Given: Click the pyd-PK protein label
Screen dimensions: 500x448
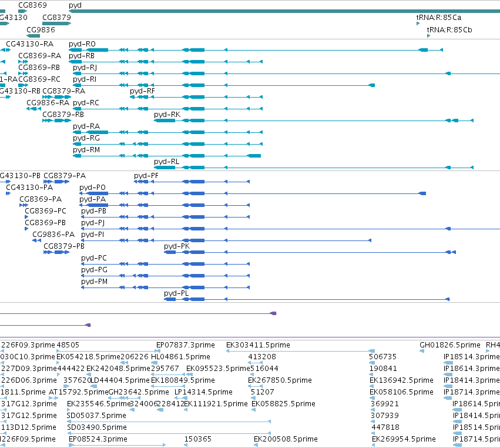Looking at the screenshot, I should [x=177, y=246].
